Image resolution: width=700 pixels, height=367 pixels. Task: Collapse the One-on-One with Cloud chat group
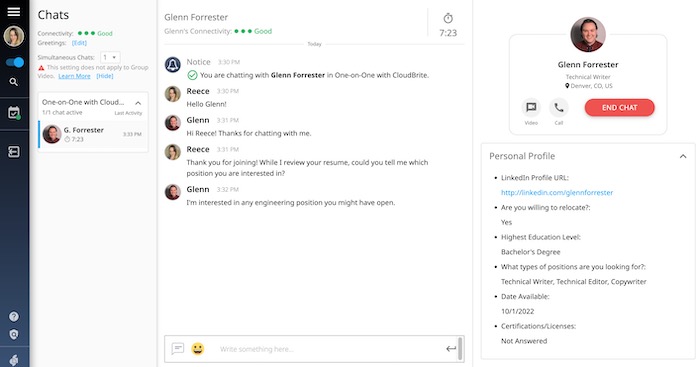138,103
